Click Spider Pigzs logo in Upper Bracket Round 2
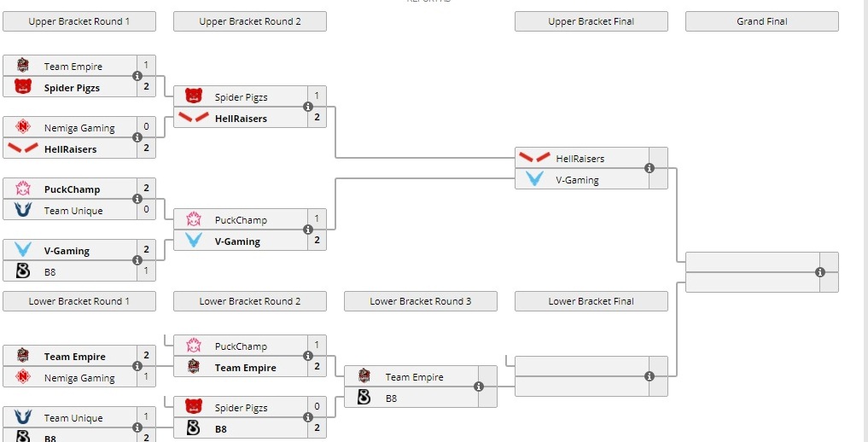Image resolution: width=868 pixels, height=442 pixels. (x=194, y=96)
